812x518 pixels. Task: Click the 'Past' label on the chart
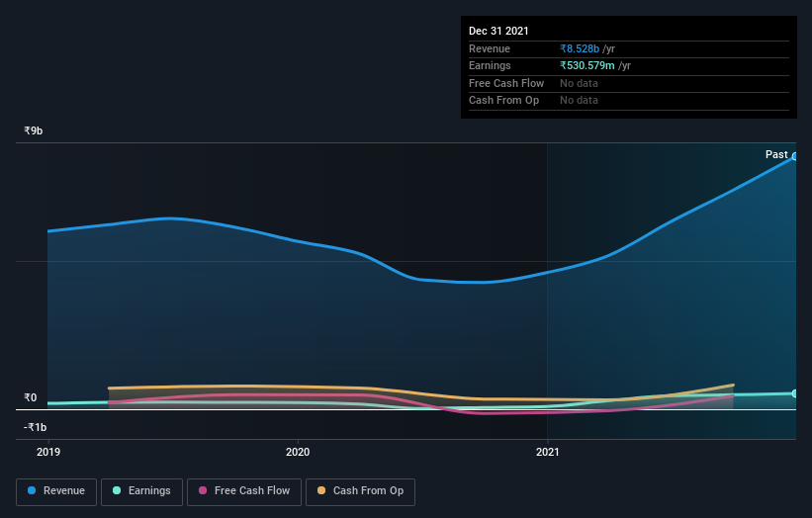pos(776,155)
